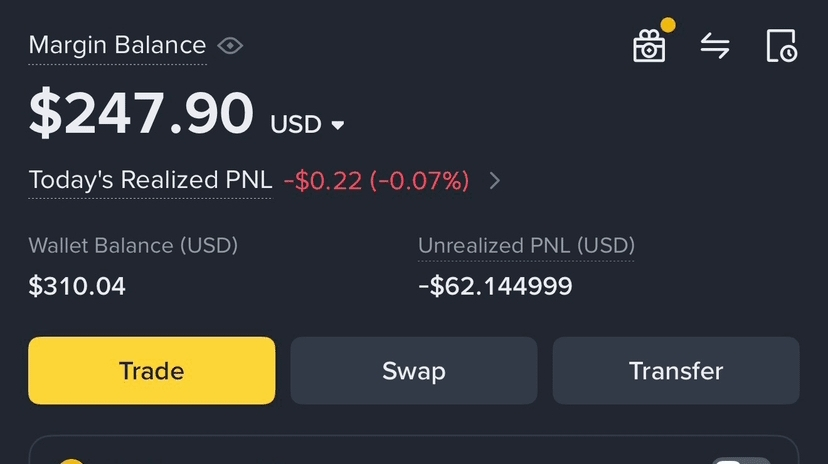Hide balance using the eye icon

[231, 46]
